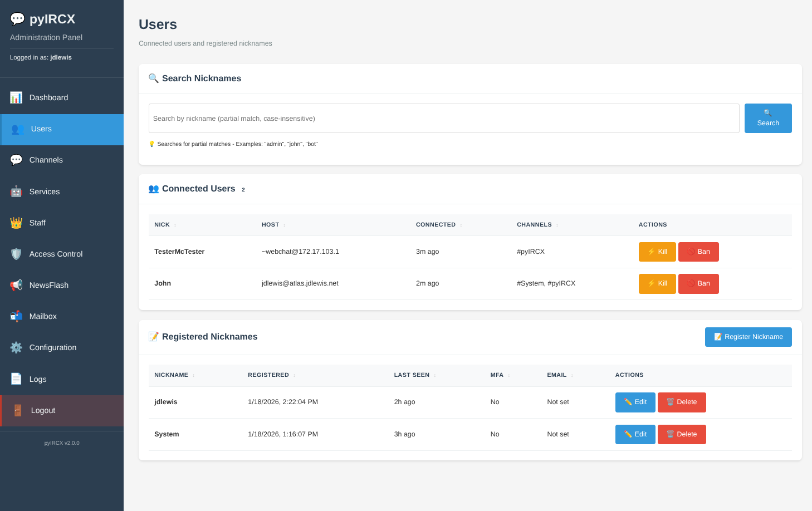Viewport: 812px width, 511px height.
Task: Edit the jdlewis registered nickname
Action: (635, 402)
